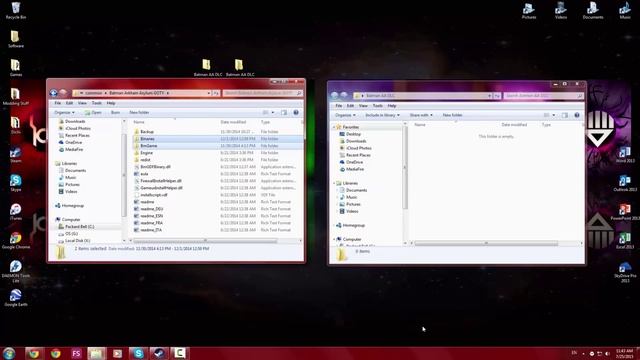Open the Tools menu in the Batman AA DLC window
640x360 pixels.
(x=378, y=106)
